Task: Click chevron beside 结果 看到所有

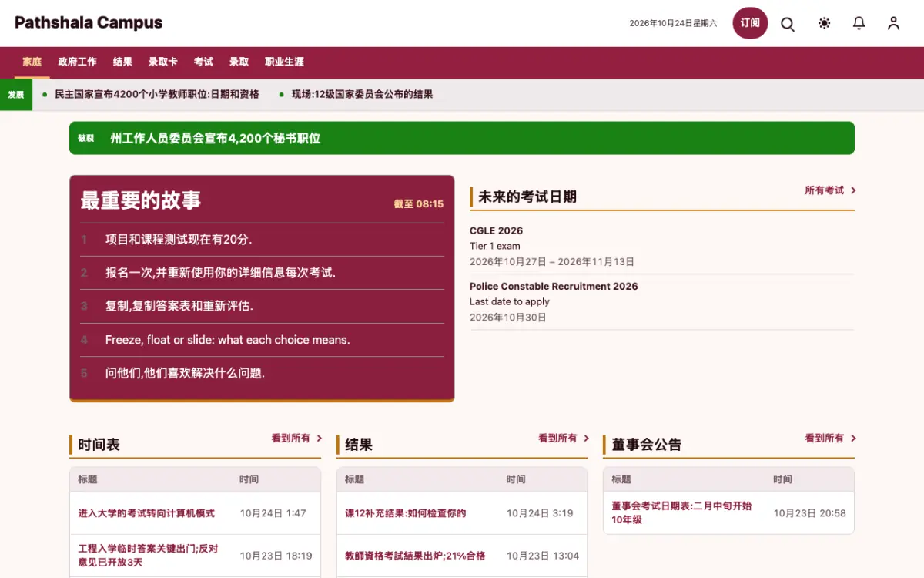Action: [586, 439]
